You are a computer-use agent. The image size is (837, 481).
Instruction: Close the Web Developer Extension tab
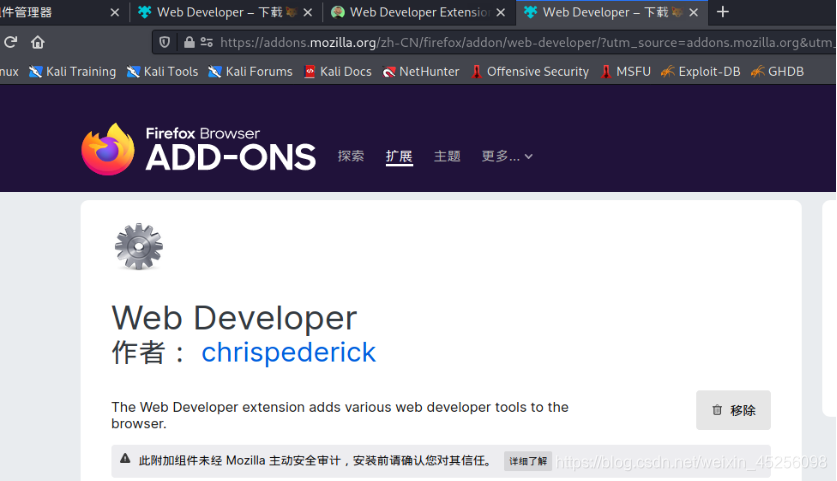[x=501, y=12]
